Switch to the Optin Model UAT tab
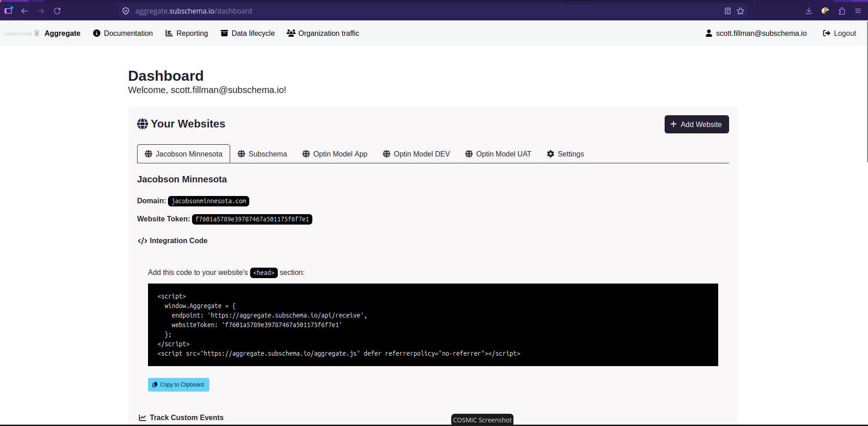The width and height of the screenshot is (868, 426). pos(498,154)
